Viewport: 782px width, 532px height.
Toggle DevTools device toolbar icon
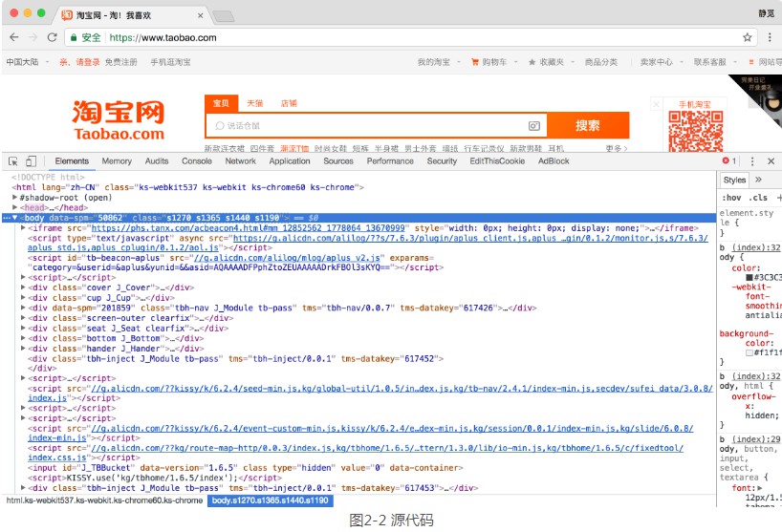point(31,160)
